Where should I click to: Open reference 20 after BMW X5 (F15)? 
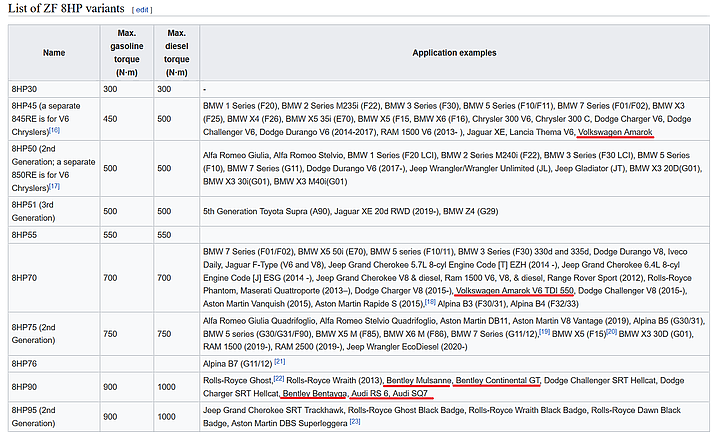click(x=611, y=331)
